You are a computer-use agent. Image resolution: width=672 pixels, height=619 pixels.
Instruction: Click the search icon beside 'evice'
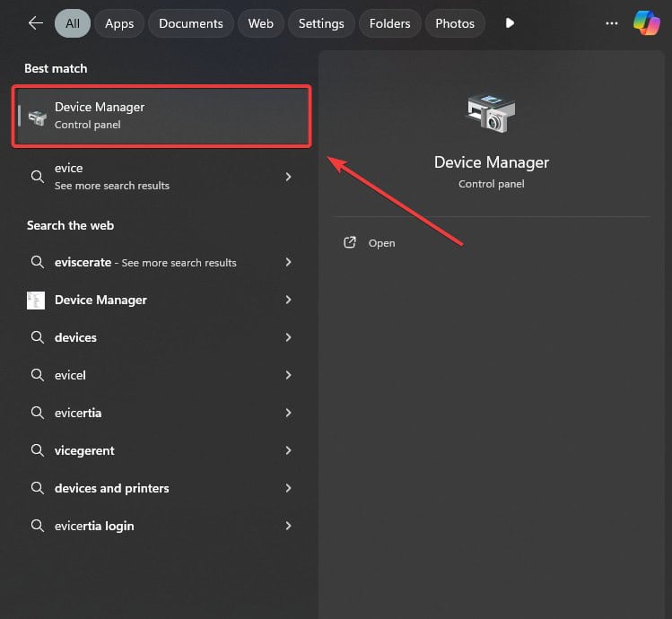[38, 177]
